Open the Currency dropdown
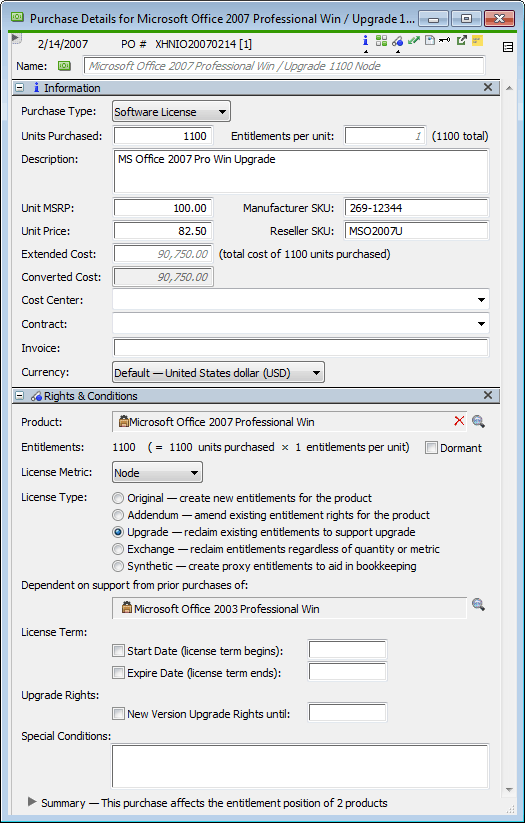Viewport: 525px width, 823px height. point(218,373)
